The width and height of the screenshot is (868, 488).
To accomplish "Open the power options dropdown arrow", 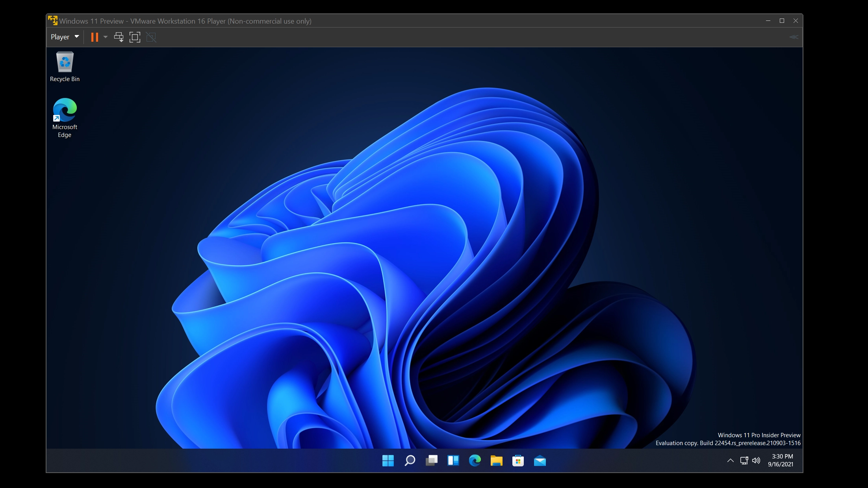I will [106, 37].
